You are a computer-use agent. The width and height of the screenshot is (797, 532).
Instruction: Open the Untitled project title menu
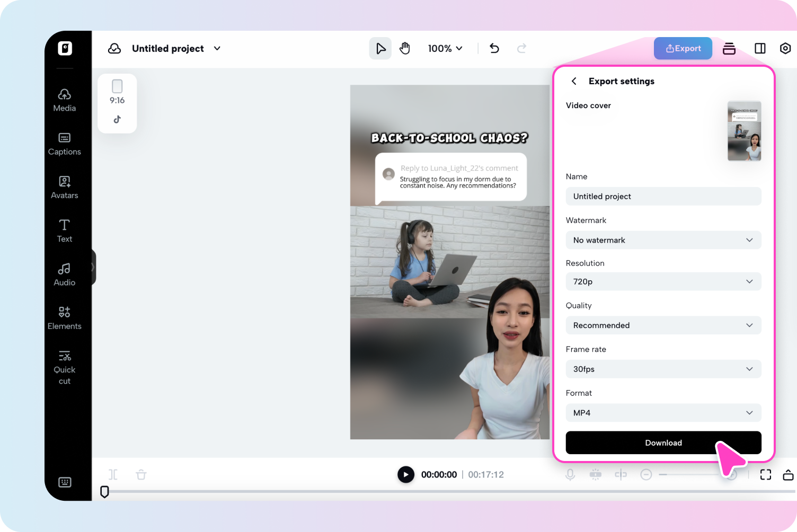pos(217,48)
